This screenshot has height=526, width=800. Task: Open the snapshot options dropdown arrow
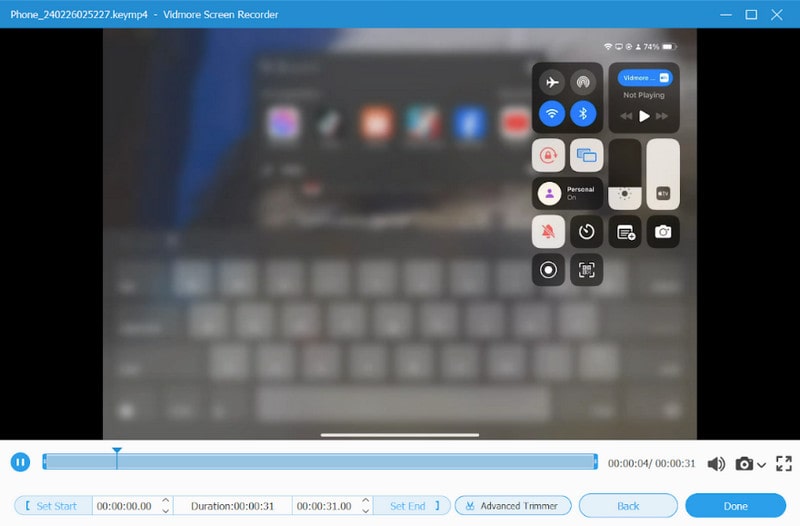pos(761,465)
